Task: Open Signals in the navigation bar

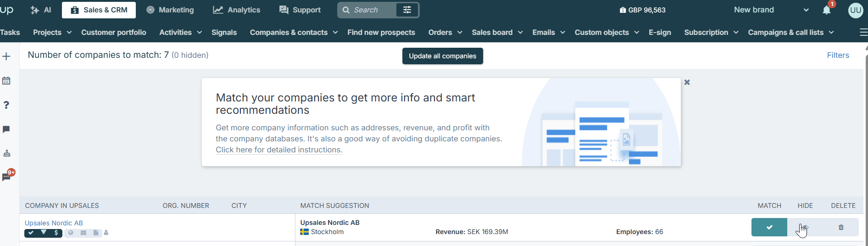Action: (224, 32)
